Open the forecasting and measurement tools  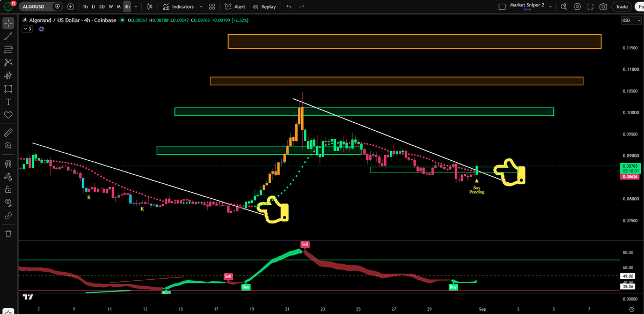coord(9,76)
